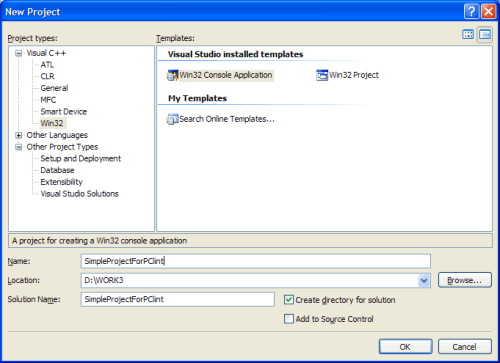
Task: Enable Add to Source Control checkbox
Action: (x=289, y=319)
